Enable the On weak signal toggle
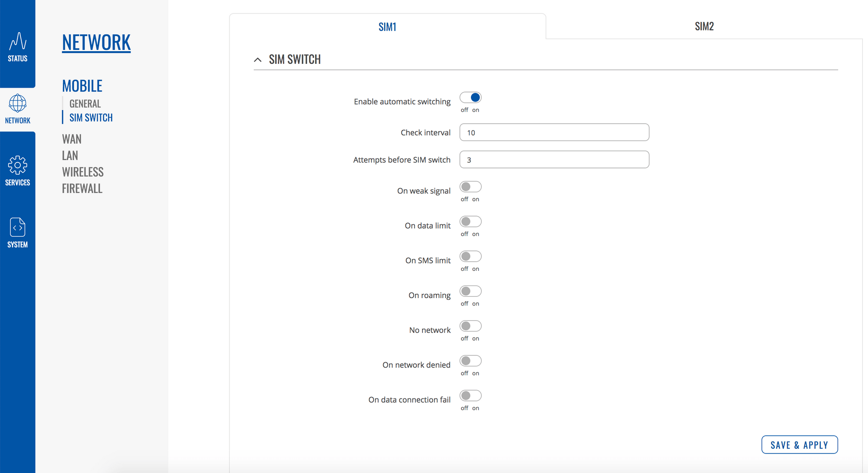The width and height of the screenshot is (868, 473). pos(470,187)
